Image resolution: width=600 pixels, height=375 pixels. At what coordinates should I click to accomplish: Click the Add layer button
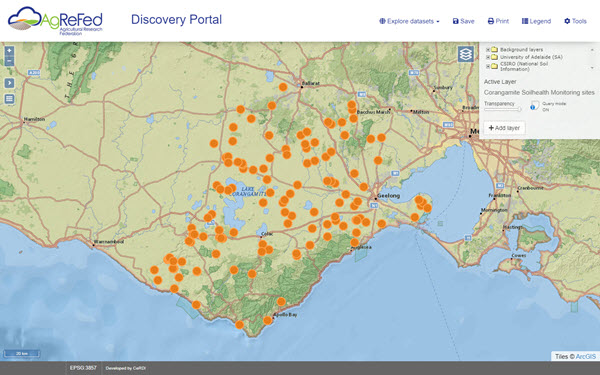click(504, 128)
